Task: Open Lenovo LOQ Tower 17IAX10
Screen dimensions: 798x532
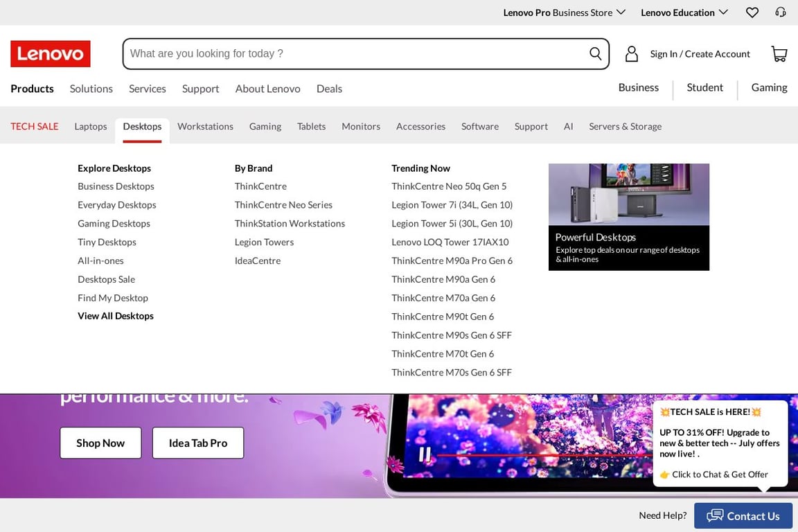Action: 450,242
